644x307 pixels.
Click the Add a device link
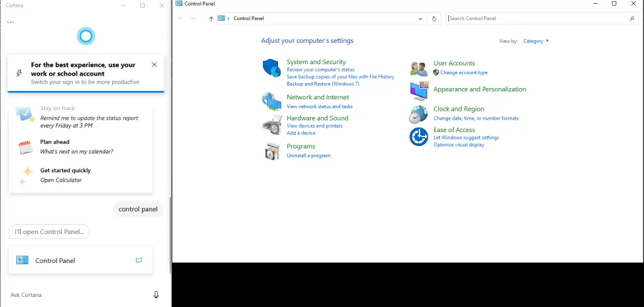(x=301, y=133)
